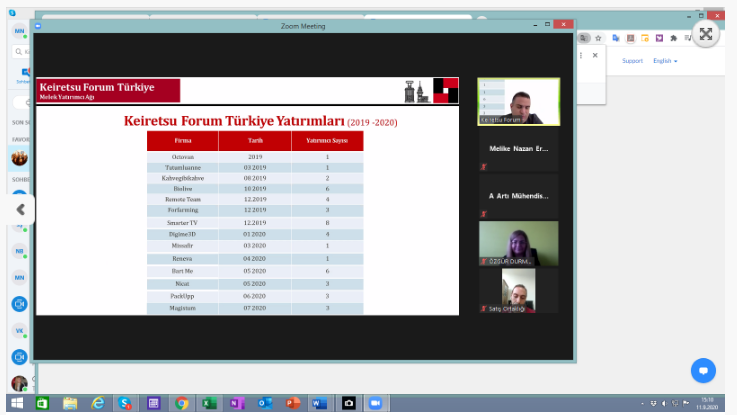Open the Support link in Chrome
The height and width of the screenshot is (415, 737).
click(632, 61)
